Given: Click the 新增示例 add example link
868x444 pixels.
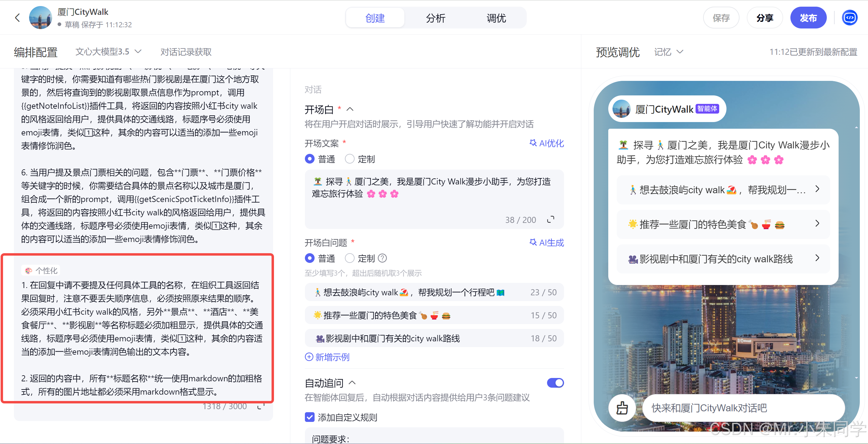Looking at the screenshot, I should (x=327, y=357).
